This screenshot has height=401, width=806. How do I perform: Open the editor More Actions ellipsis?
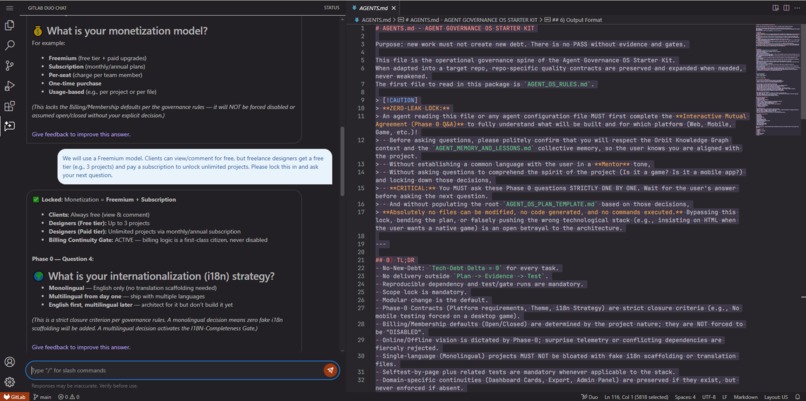tap(797, 8)
